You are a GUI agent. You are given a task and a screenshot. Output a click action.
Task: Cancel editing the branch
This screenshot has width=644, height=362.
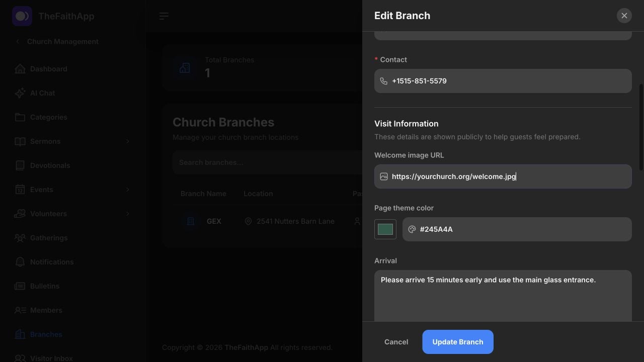point(396,342)
